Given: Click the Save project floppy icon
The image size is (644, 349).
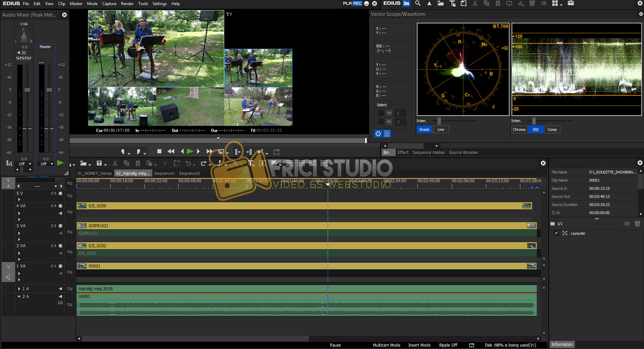Looking at the screenshot, I should [x=99, y=163].
